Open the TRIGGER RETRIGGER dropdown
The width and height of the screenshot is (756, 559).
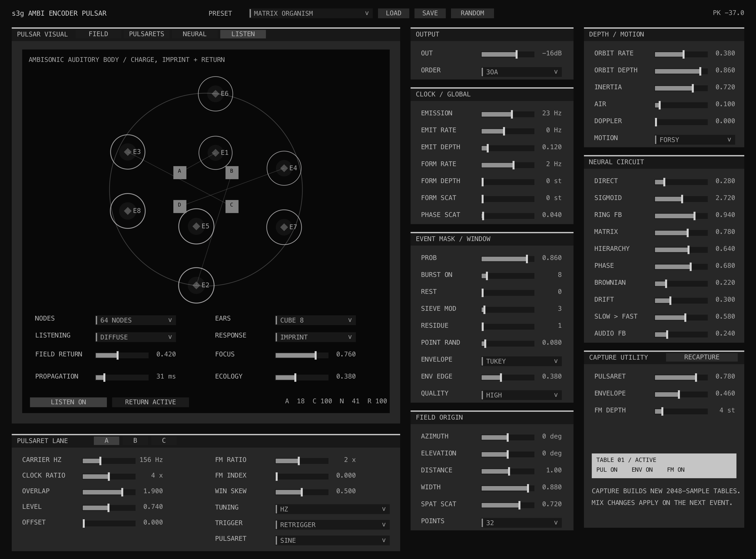pyautogui.click(x=333, y=524)
